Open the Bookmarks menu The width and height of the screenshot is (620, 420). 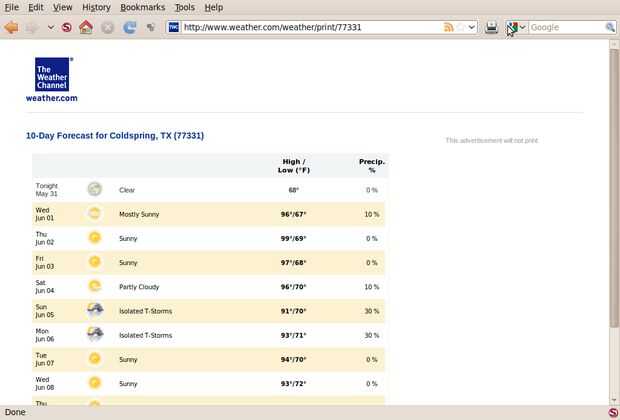point(142,8)
